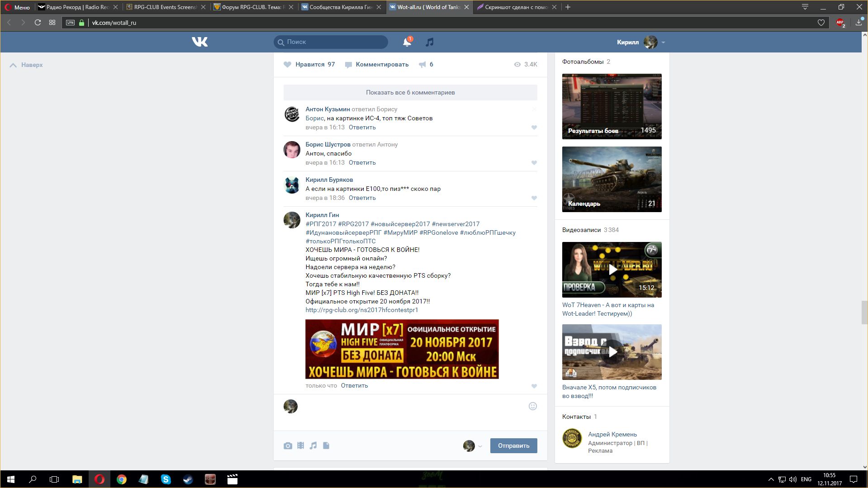The image size is (868, 488).
Task: Open the МИР x7 banner image
Action: [402, 349]
